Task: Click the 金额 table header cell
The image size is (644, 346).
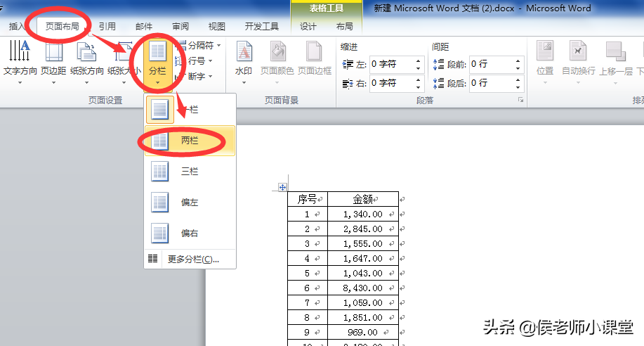Action: click(x=363, y=199)
